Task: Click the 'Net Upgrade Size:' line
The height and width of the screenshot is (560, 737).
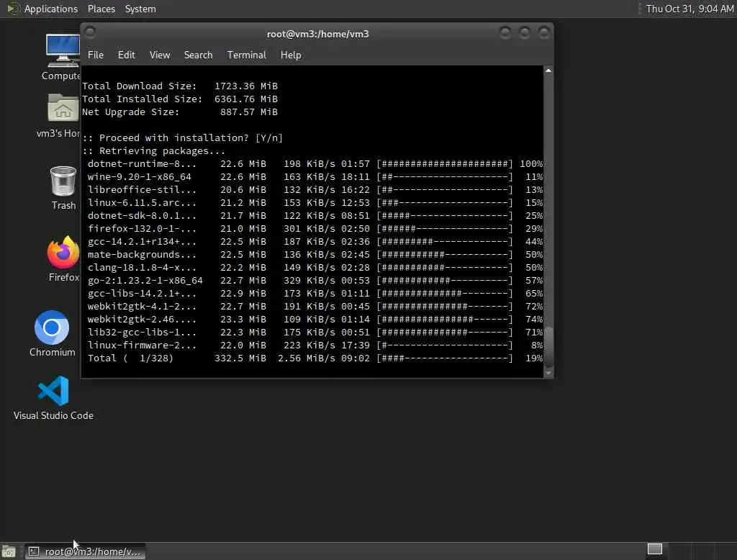Action: point(180,112)
